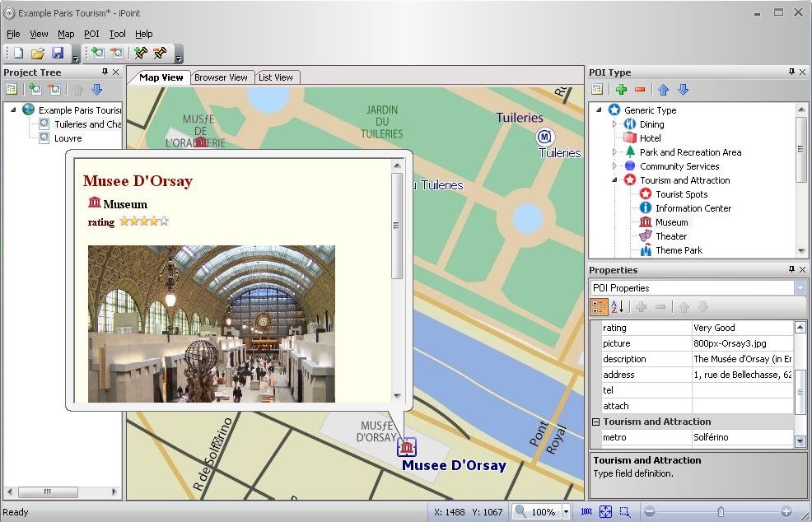Click the Project Tree horizontal scrollbar thumb

coord(48,492)
